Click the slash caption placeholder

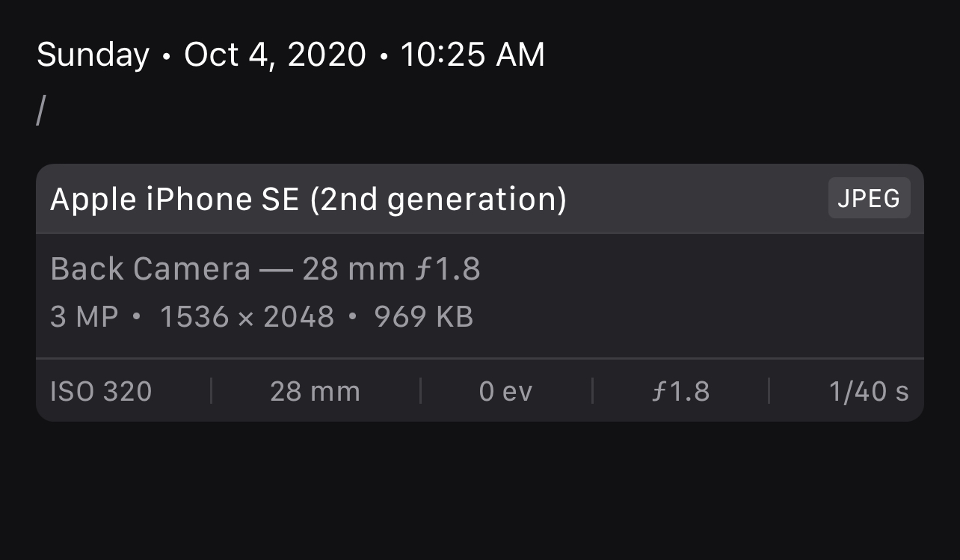point(40,111)
